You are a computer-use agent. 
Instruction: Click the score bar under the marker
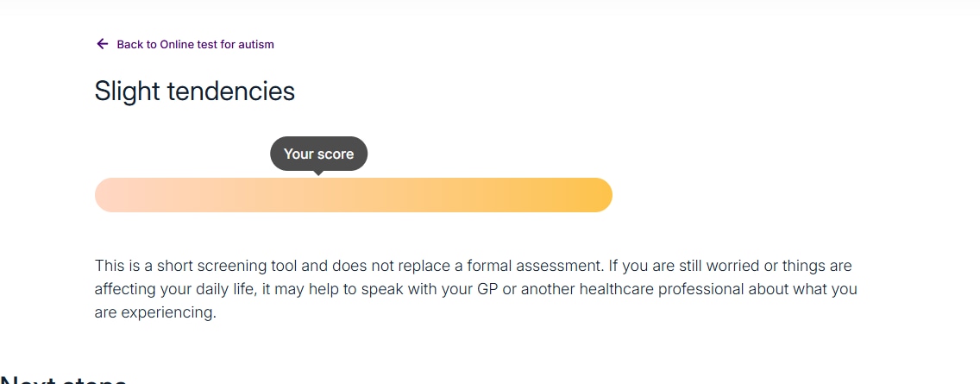click(x=318, y=195)
